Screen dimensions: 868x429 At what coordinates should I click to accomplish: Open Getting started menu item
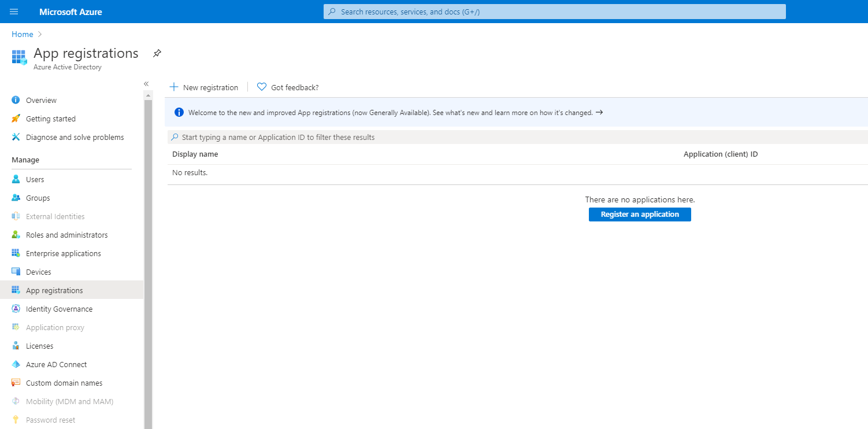coord(51,119)
